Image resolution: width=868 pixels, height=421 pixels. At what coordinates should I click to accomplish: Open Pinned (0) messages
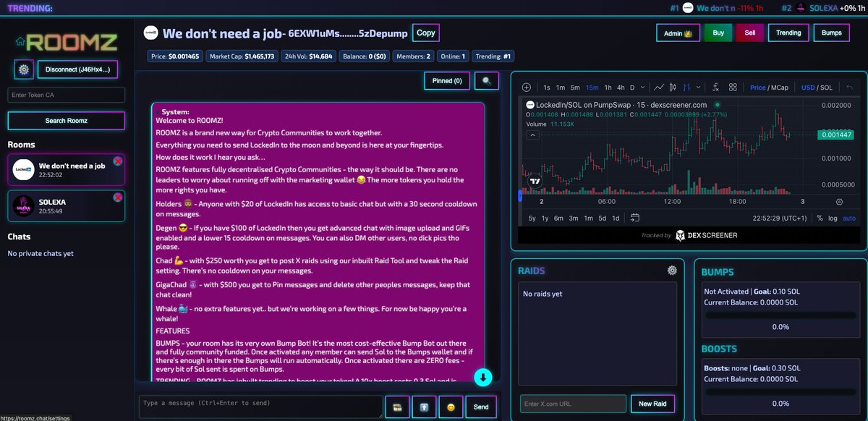click(447, 81)
